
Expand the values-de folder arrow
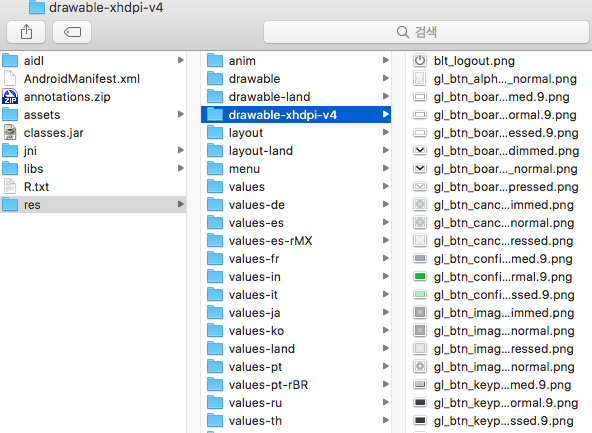coord(385,204)
